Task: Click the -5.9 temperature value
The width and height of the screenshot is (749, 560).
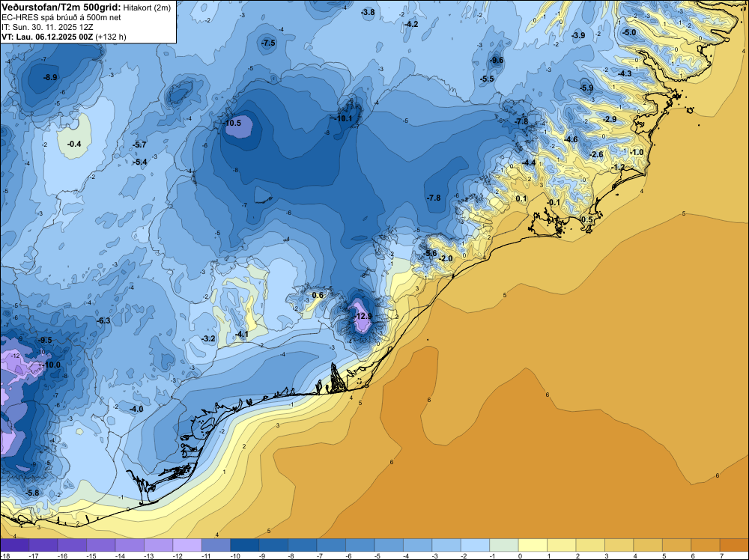Action: click(x=586, y=88)
